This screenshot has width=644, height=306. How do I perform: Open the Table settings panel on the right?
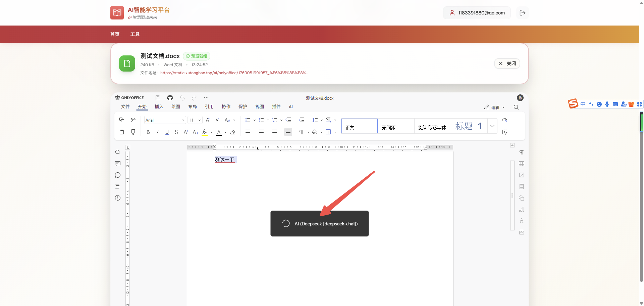522,164
